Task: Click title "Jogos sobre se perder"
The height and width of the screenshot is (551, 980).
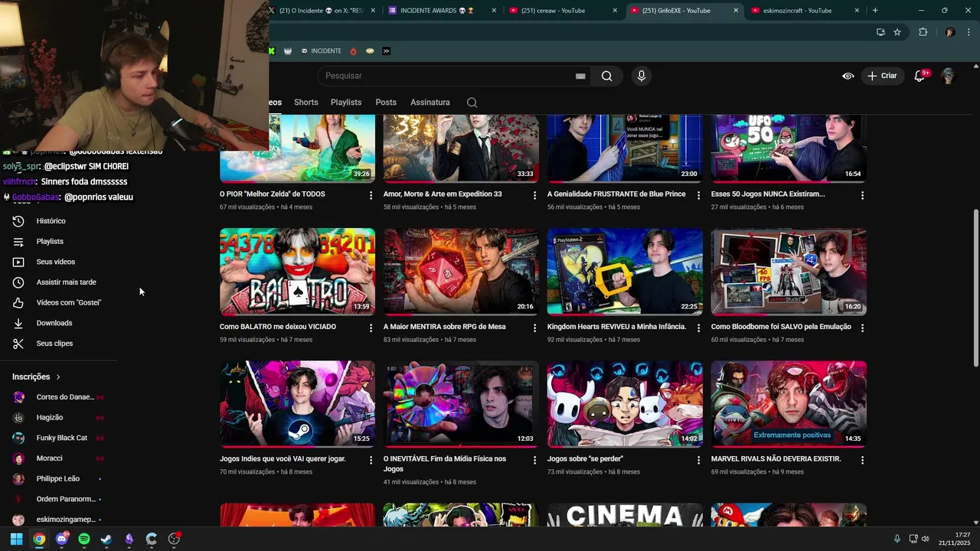Action: [585, 459]
